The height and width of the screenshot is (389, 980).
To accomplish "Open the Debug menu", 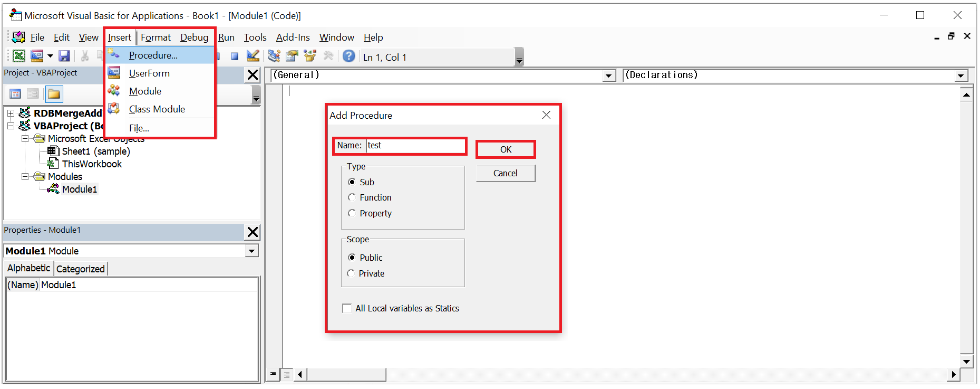I will (195, 37).
